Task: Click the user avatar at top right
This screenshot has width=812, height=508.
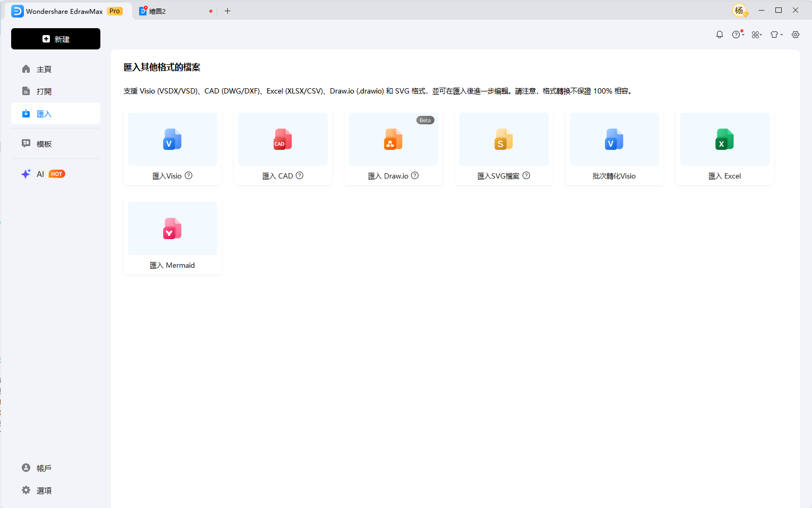Action: pyautogui.click(x=739, y=11)
